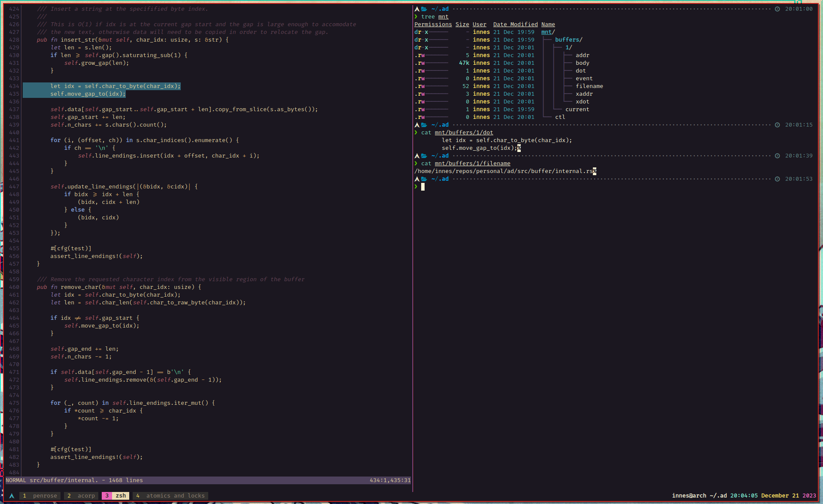This screenshot has height=504, width=823.
Task: Click the 47k size value for body
Action: (464, 63)
